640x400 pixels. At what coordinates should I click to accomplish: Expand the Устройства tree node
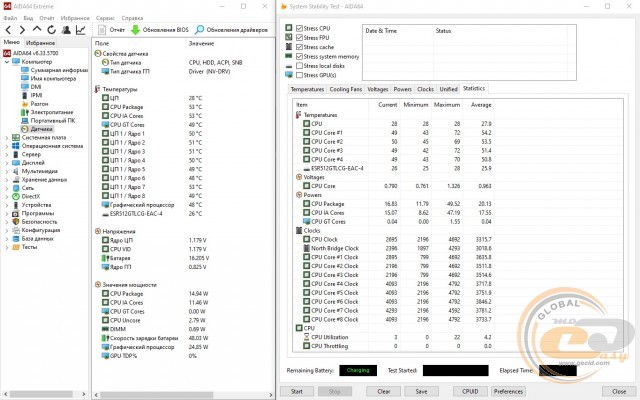coord(7,205)
